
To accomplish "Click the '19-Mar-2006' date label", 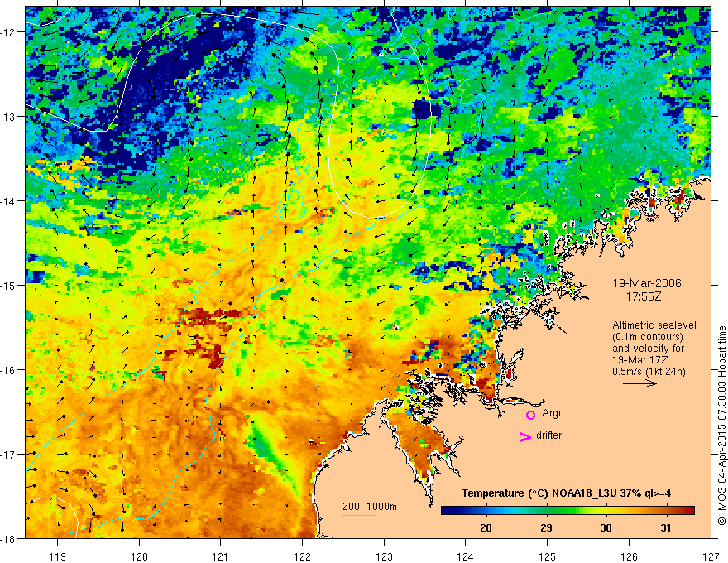I will [647, 283].
